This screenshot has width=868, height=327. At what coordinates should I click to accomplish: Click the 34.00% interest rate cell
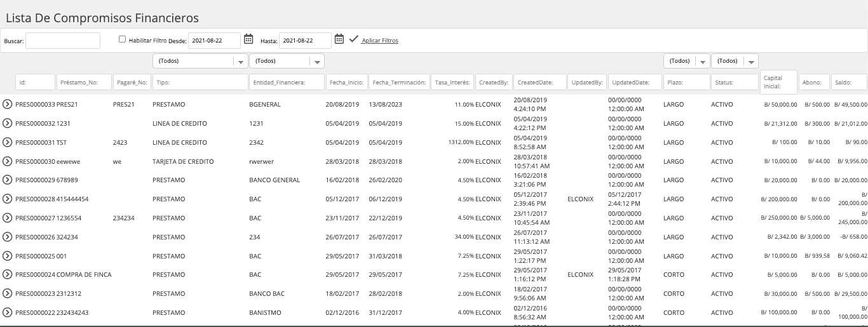464,237
